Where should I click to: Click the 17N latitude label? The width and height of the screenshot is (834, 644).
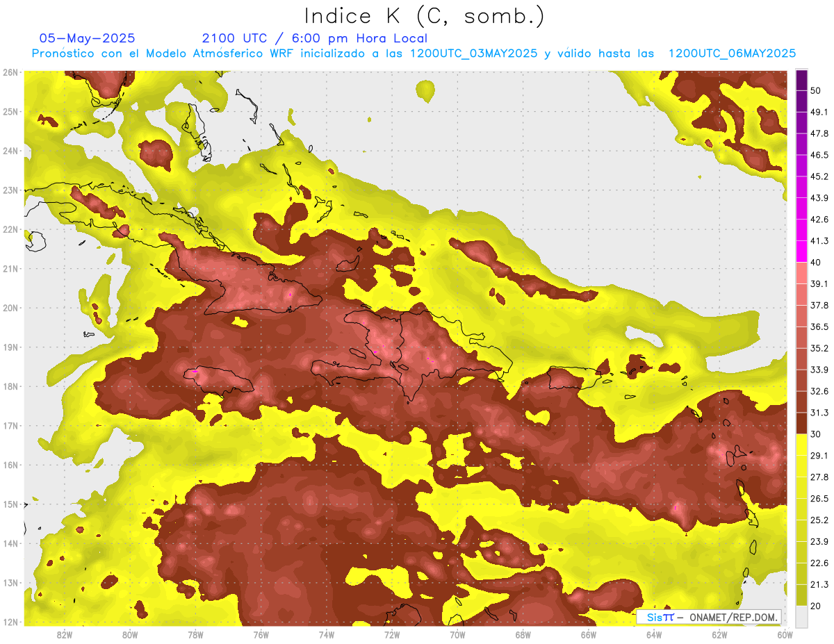[10, 425]
